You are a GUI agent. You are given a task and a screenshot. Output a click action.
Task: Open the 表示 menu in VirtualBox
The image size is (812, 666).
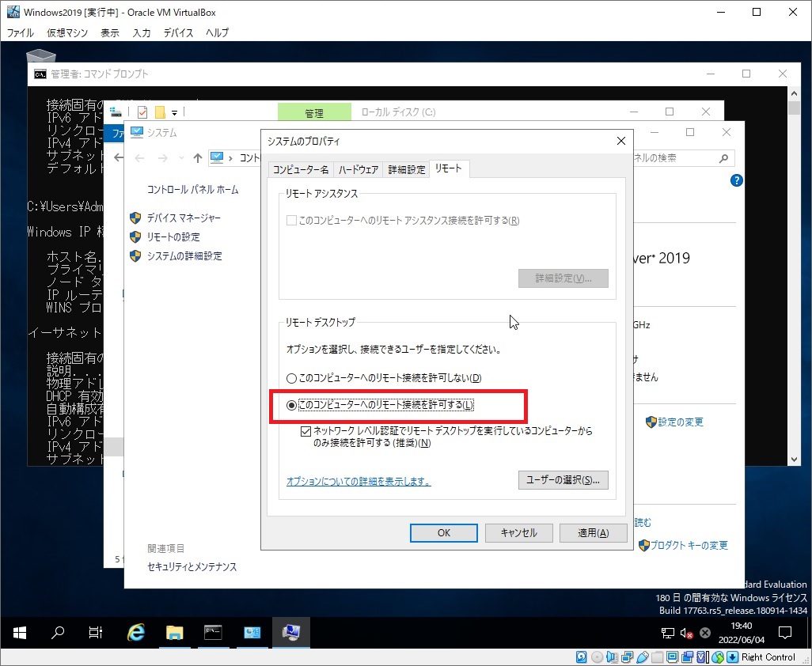point(110,32)
